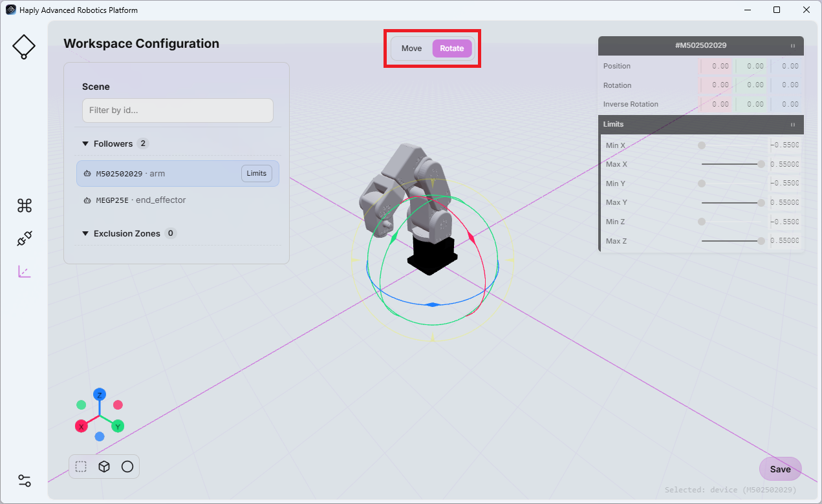Image resolution: width=822 pixels, height=504 pixels.
Task: Add a cube exclusion zone shape
Action: (x=104, y=467)
